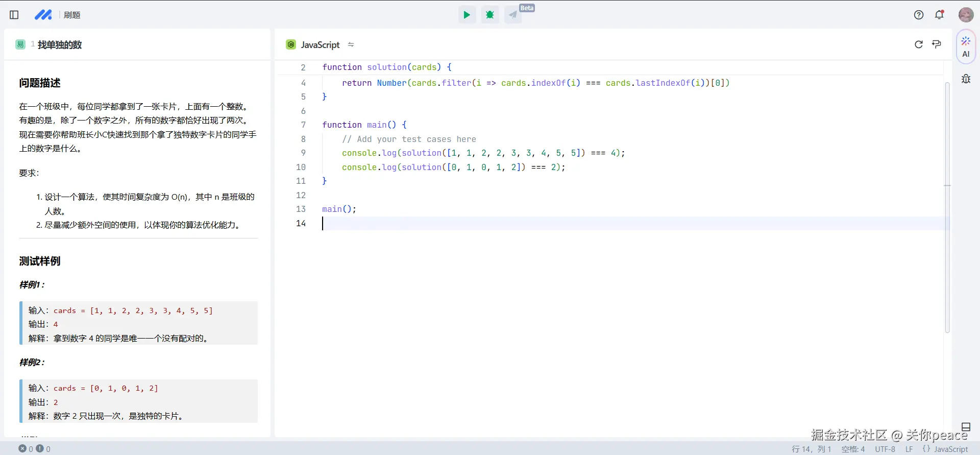The image size is (980, 455).
Task: Open the errors and warnings count in status bar
Action: click(35, 449)
